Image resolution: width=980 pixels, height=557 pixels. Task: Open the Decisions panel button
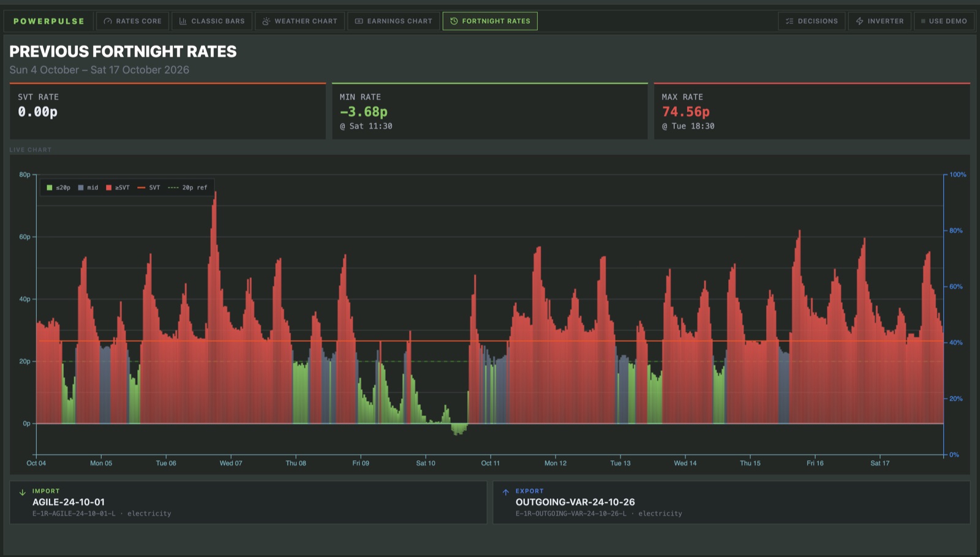point(812,21)
